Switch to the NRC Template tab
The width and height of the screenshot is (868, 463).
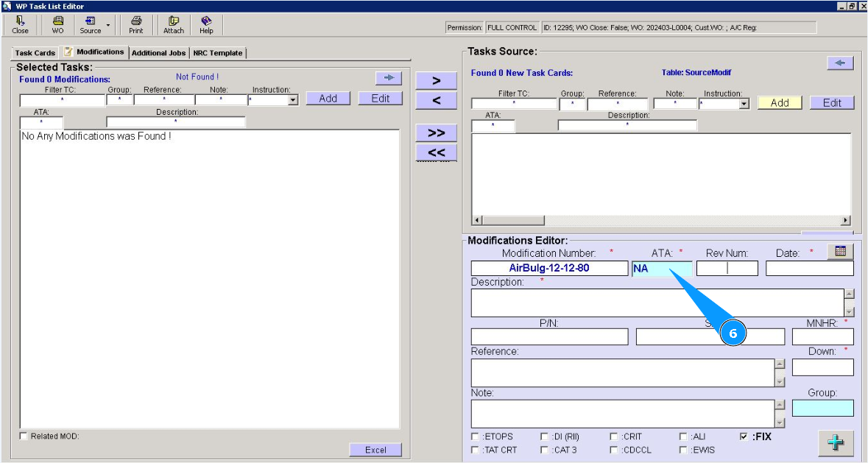[217, 53]
